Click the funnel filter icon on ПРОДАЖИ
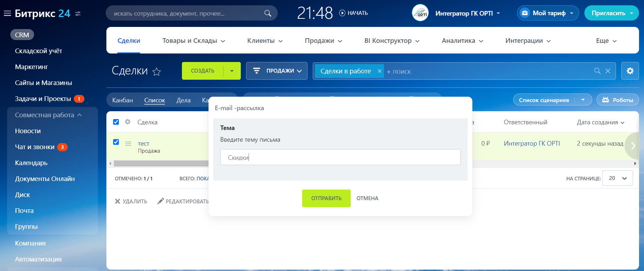The height and width of the screenshot is (271, 644). click(x=256, y=71)
